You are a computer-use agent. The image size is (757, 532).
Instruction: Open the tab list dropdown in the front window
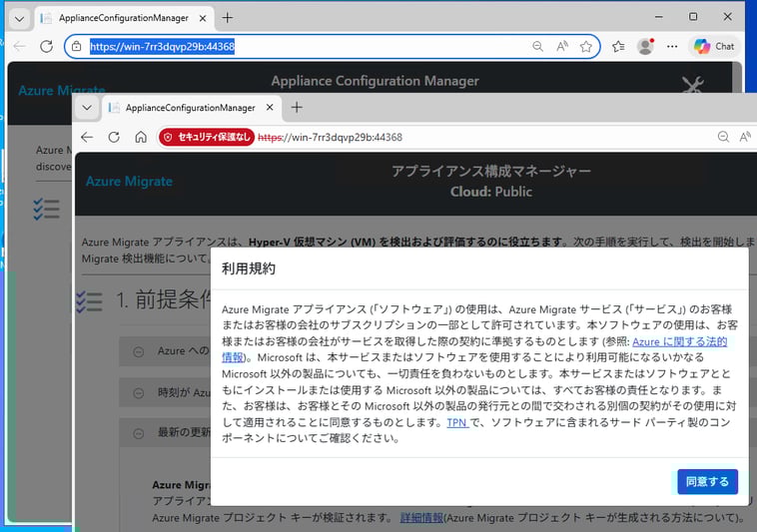coord(87,108)
